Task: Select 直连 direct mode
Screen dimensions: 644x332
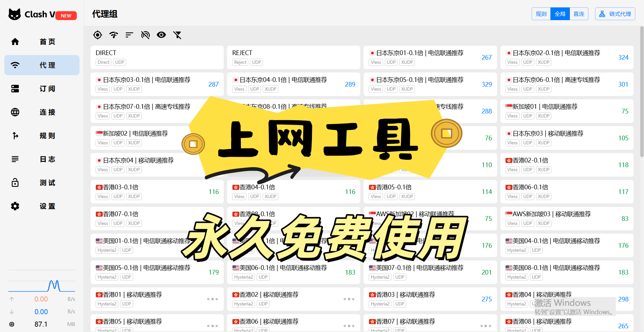Action: pyautogui.click(x=579, y=14)
